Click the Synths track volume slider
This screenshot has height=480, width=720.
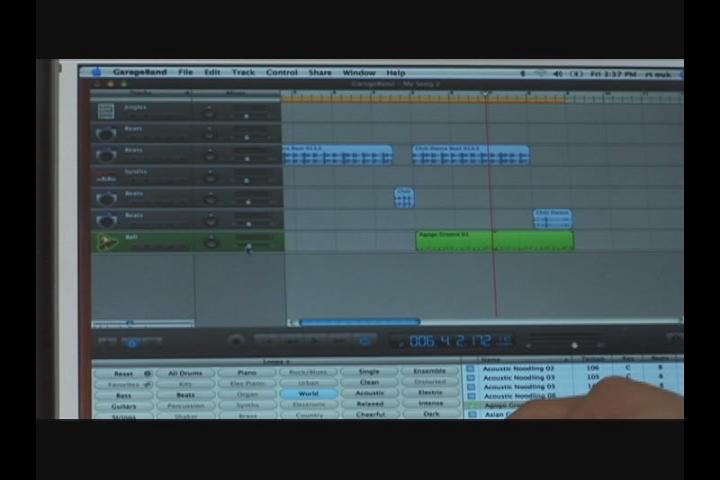249,181
